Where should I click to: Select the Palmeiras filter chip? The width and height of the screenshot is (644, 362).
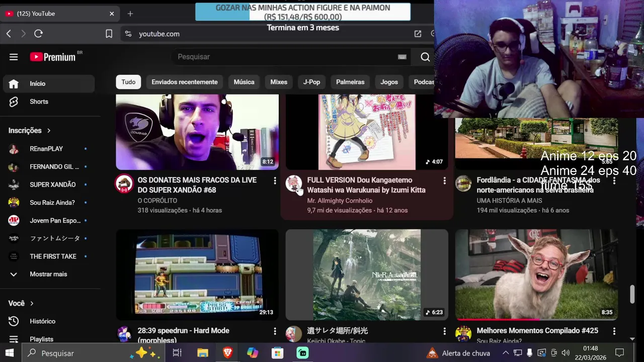(350, 82)
